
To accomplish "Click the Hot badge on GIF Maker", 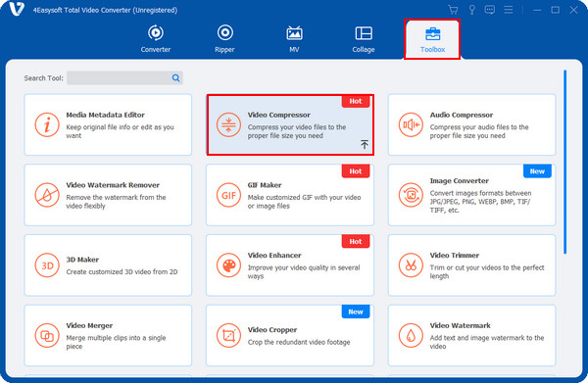I will point(356,171).
